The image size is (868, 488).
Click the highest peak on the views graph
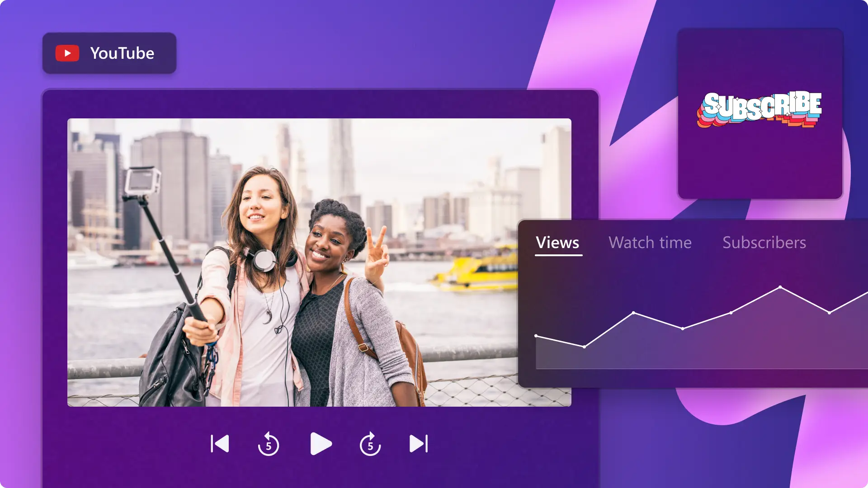point(781,286)
